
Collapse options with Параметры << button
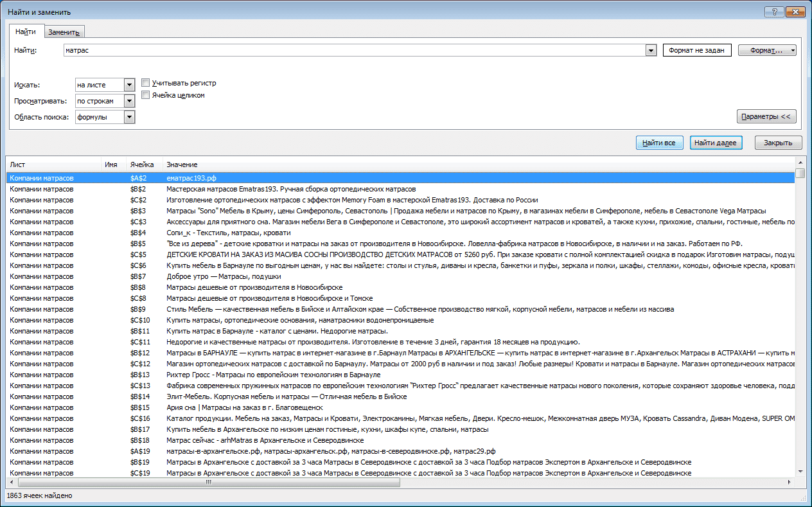pos(767,117)
